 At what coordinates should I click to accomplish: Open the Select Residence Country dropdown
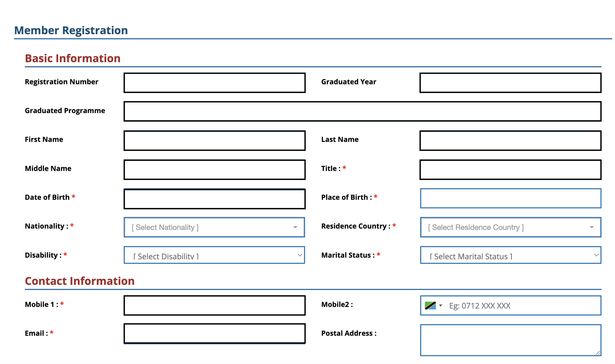click(510, 227)
